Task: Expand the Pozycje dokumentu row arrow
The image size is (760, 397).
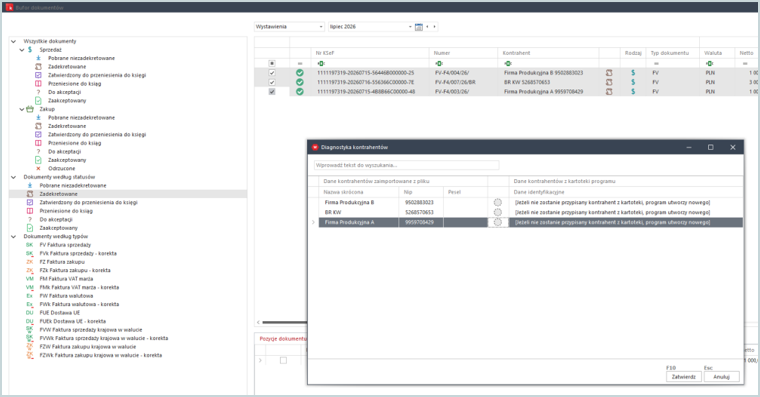Action: pyautogui.click(x=260, y=360)
